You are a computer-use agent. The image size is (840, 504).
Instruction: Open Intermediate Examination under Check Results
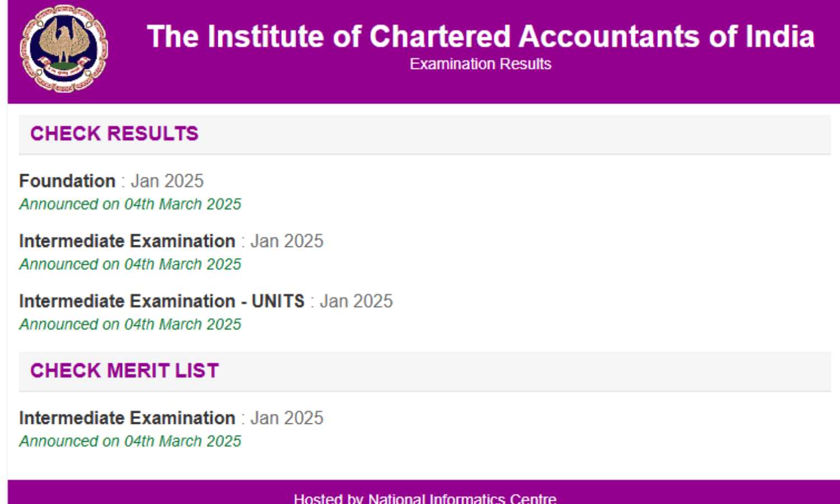pyautogui.click(x=127, y=241)
